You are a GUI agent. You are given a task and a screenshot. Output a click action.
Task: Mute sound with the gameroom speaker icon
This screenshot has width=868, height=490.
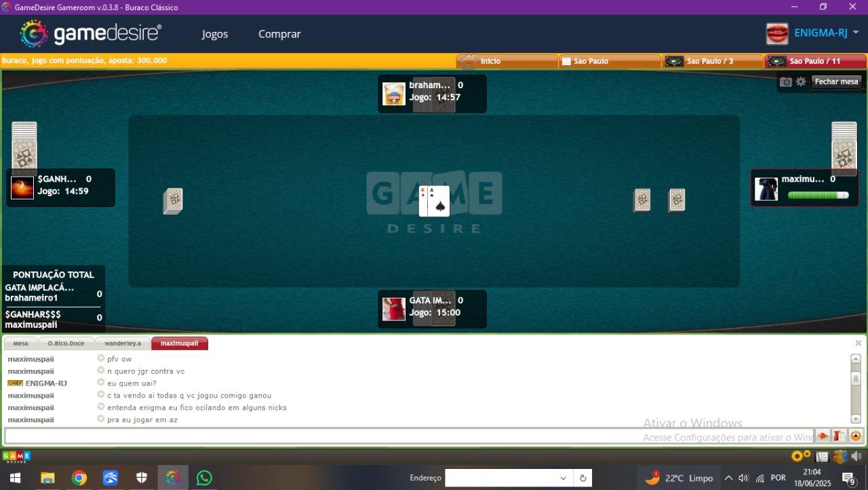click(856, 457)
